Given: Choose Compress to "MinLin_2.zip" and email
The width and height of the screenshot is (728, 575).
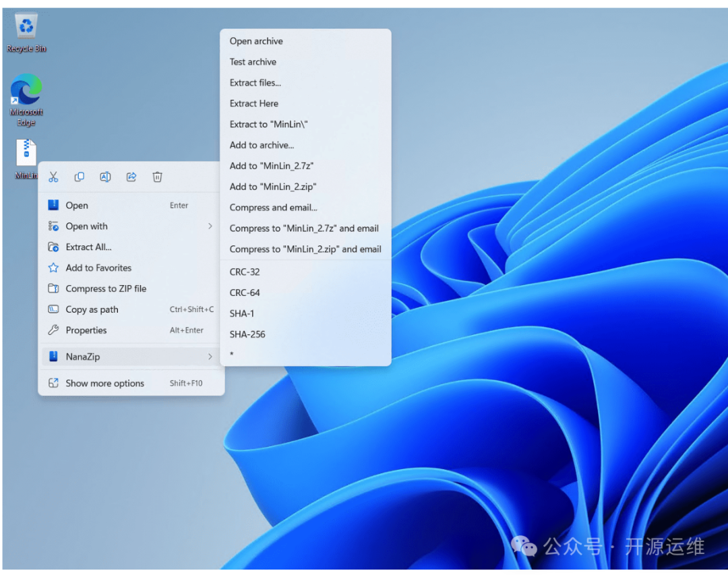Looking at the screenshot, I should [305, 249].
